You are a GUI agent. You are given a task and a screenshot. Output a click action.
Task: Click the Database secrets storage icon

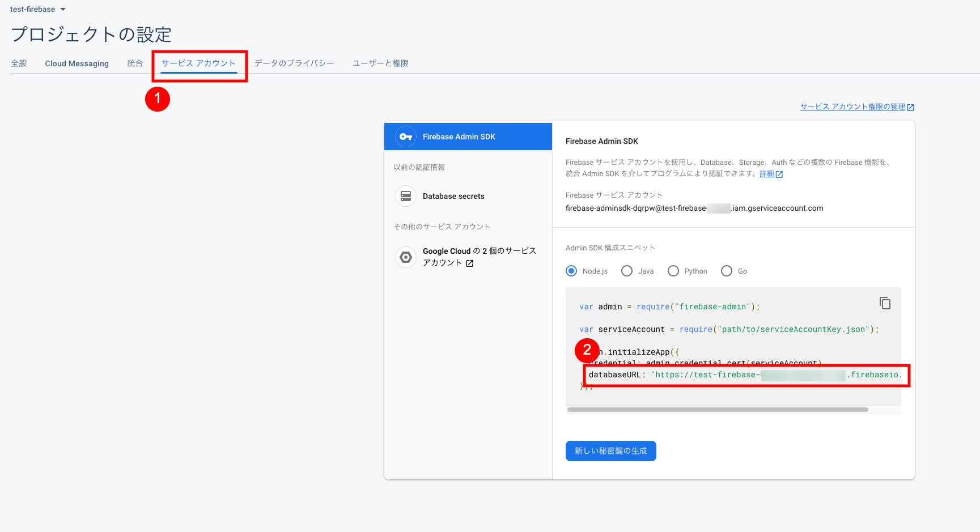pyautogui.click(x=406, y=196)
